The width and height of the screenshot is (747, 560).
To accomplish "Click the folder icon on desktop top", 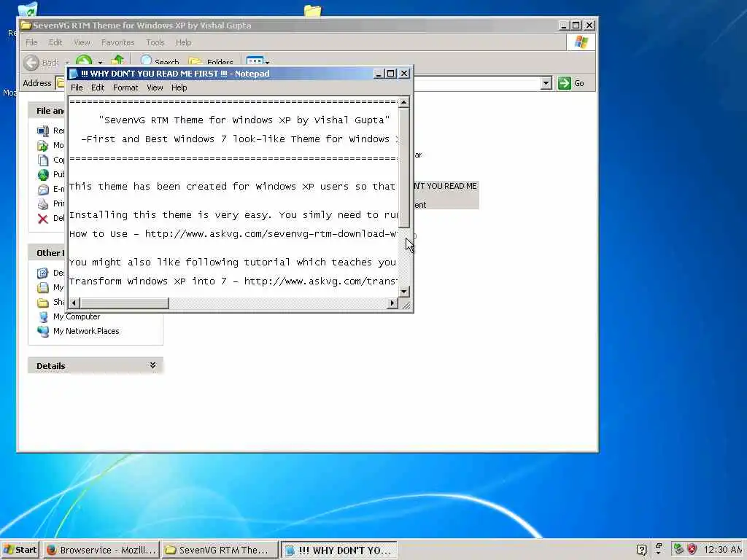I will coord(312,10).
